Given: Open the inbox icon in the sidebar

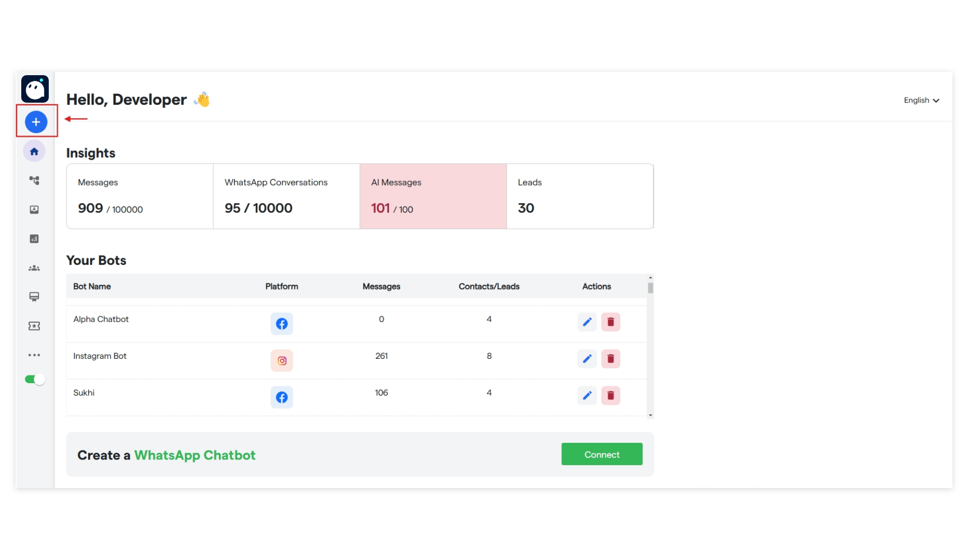Looking at the screenshot, I should coord(34,209).
